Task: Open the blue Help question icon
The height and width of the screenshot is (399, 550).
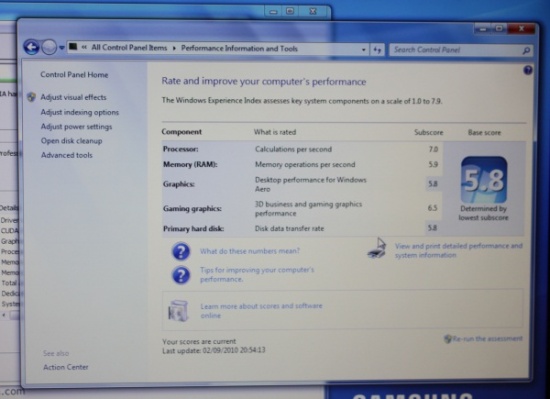Action: (528, 70)
